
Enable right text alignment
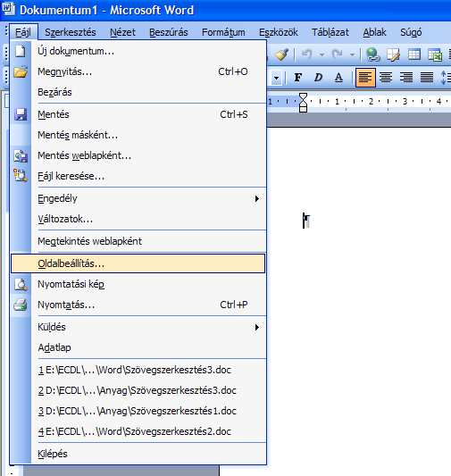[406, 78]
